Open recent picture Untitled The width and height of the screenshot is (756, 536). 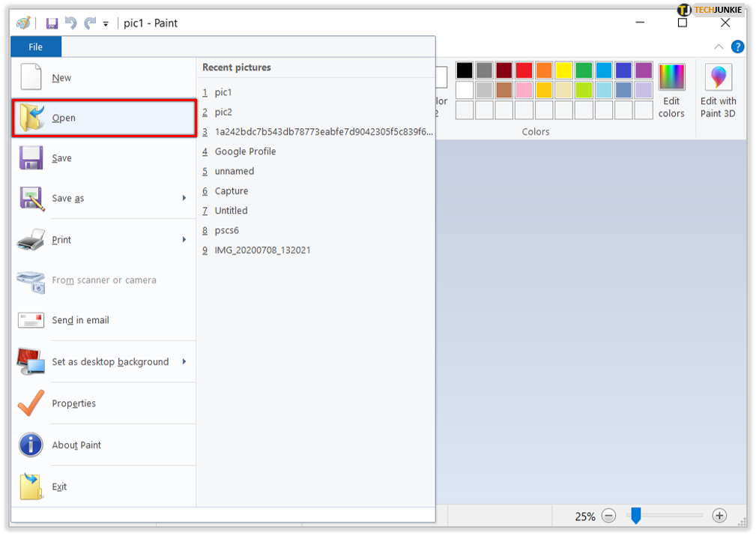click(317, 211)
